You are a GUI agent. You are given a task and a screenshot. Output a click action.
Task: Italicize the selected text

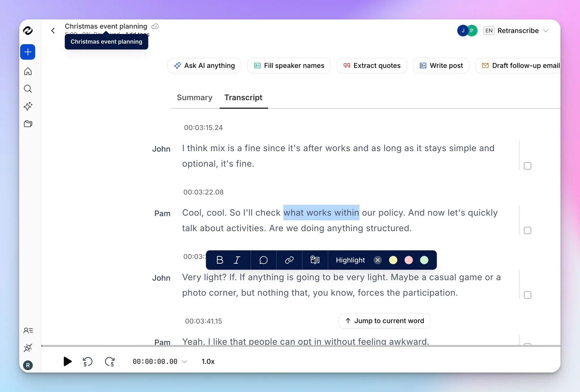pos(237,260)
